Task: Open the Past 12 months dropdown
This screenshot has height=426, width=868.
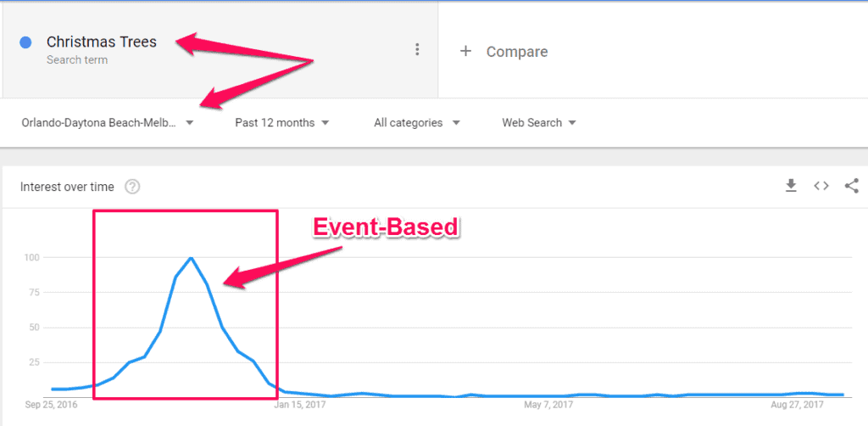Action: [x=281, y=123]
